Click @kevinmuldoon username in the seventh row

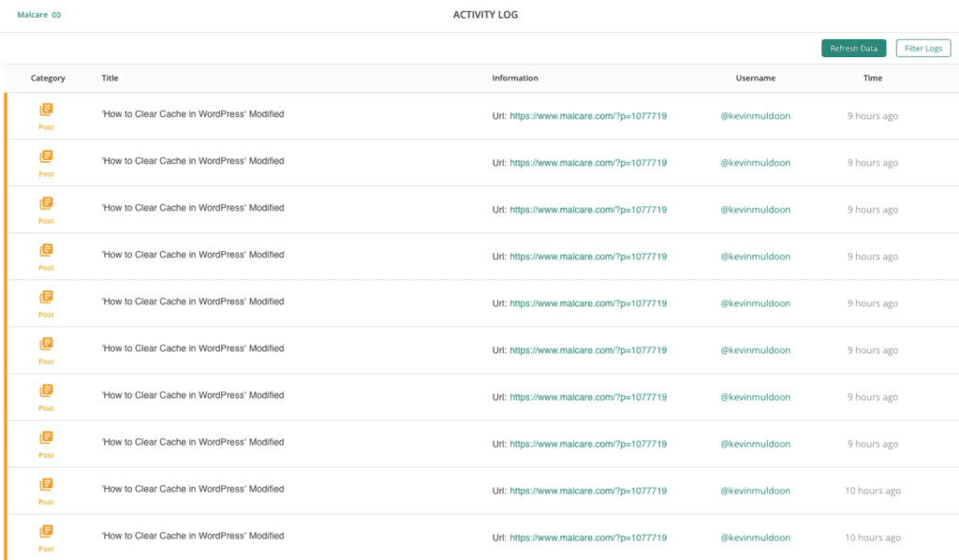click(x=756, y=397)
